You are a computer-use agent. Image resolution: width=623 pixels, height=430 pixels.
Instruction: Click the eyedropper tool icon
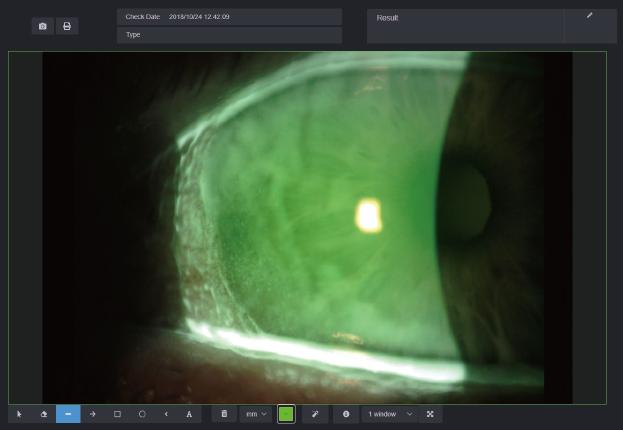(x=314, y=414)
